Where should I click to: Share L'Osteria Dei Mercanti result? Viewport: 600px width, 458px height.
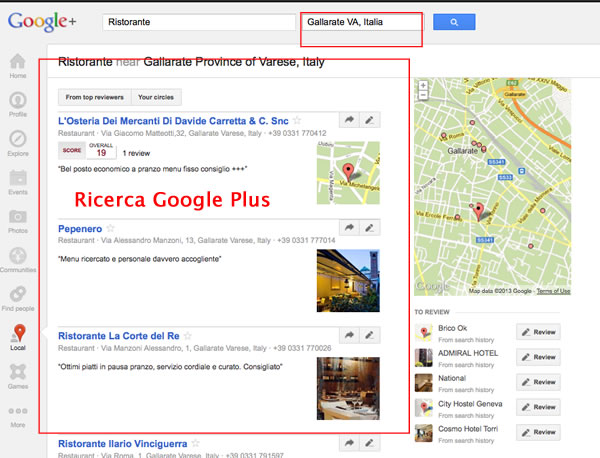349,120
